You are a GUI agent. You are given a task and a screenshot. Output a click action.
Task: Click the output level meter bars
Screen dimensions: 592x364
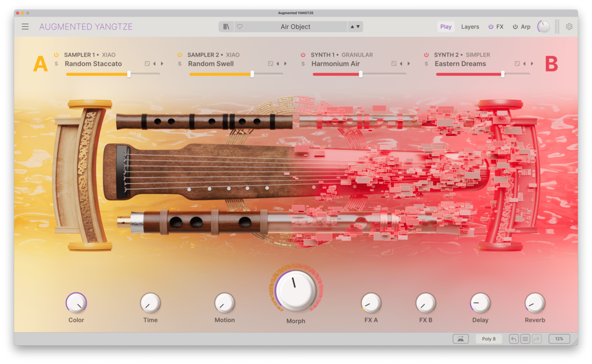(557, 27)
